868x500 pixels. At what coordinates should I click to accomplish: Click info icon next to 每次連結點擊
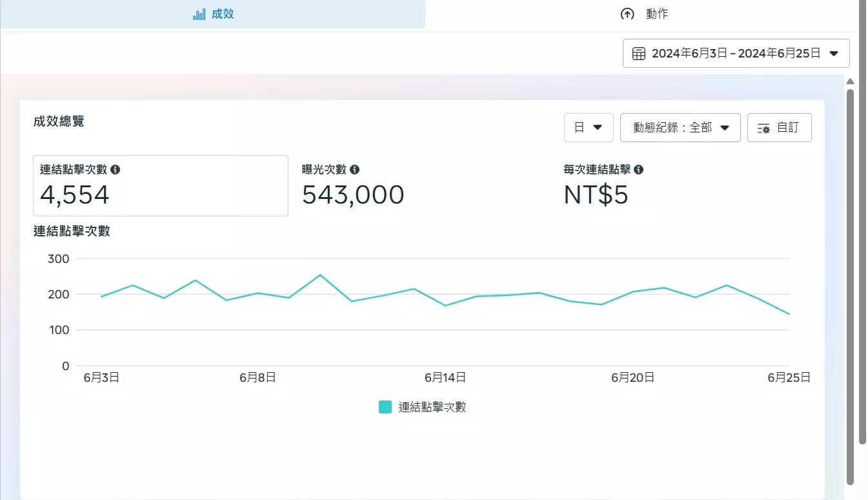coord(638,169)
